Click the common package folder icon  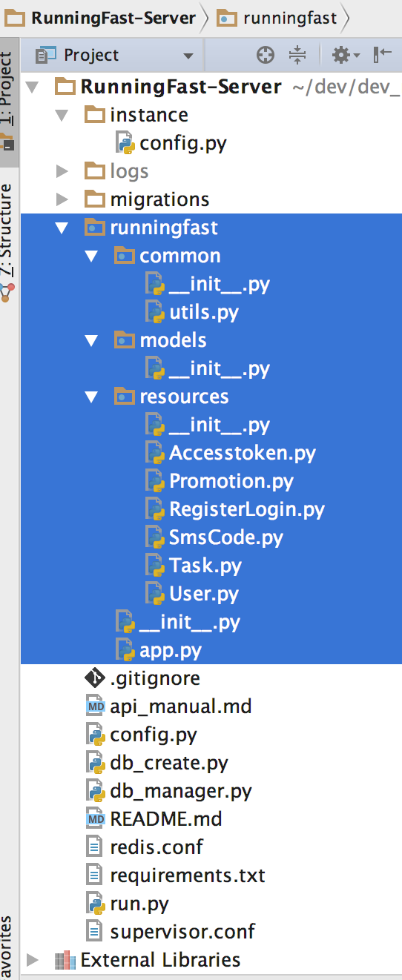(125, 255)
